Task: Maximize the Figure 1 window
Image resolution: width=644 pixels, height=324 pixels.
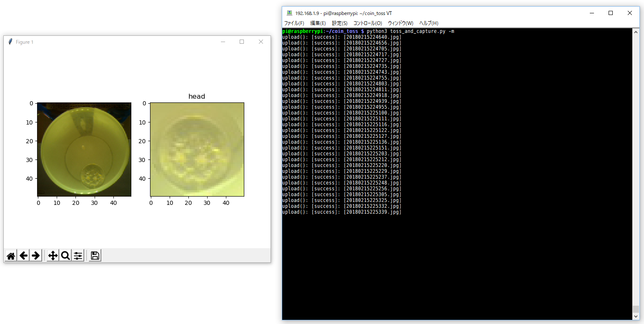Action: pos(242,42)
